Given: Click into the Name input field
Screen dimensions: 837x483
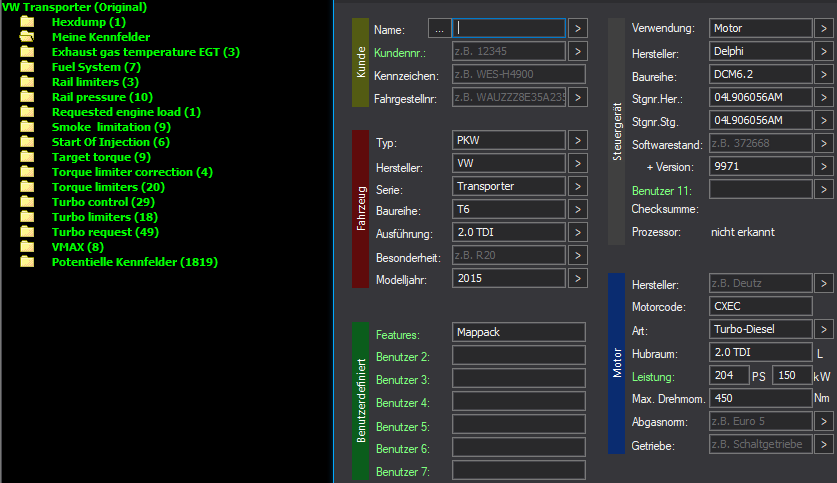Looking at the screenshot, I should 509,28.
